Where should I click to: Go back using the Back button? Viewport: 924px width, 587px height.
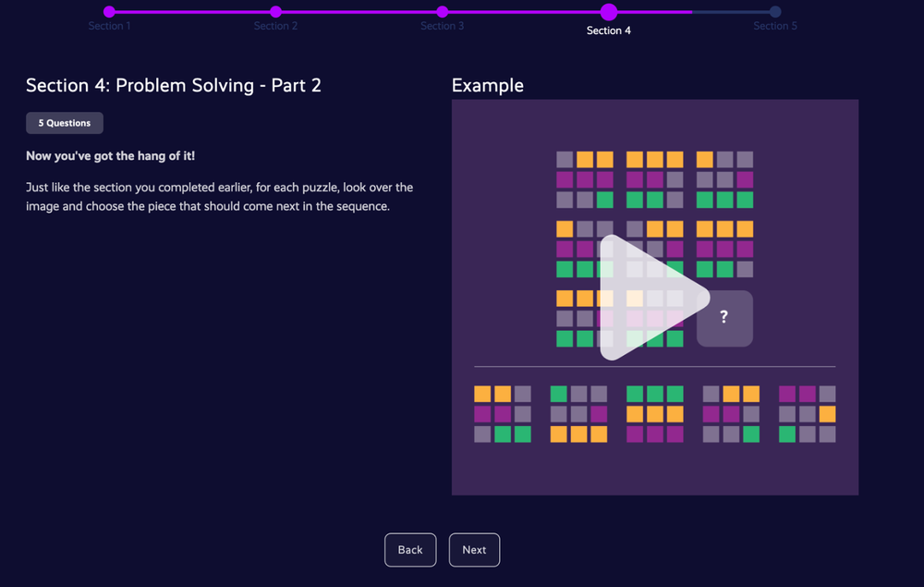point(410,549)
